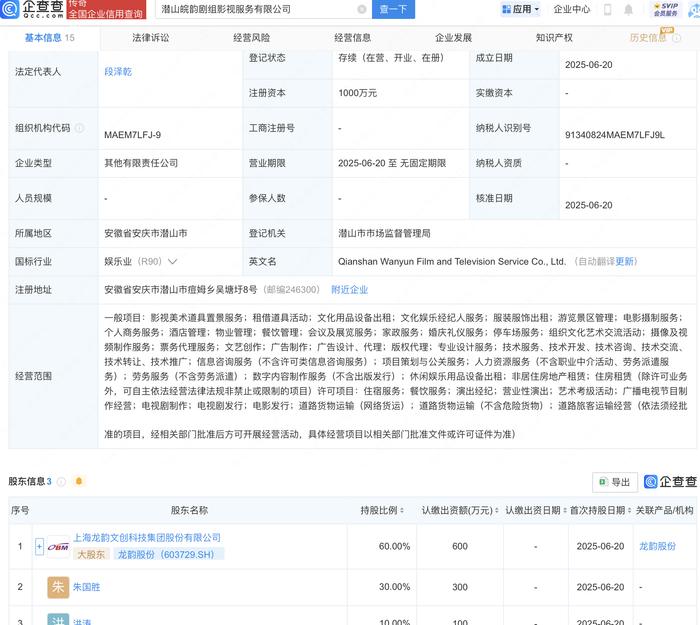Screen dimensions: 700x625
Task: Click the 大股东 tag
Action: 91,554
